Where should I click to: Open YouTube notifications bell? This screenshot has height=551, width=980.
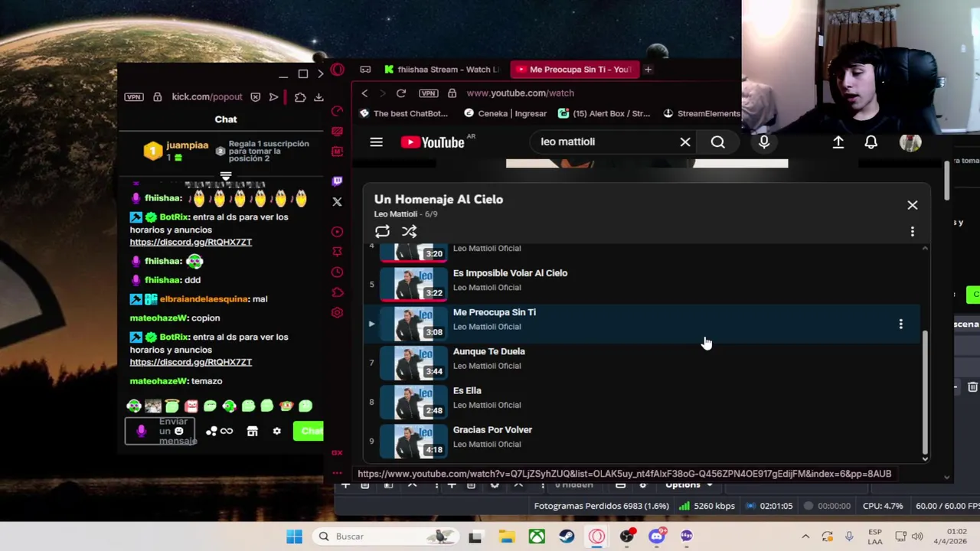point(871,142)
